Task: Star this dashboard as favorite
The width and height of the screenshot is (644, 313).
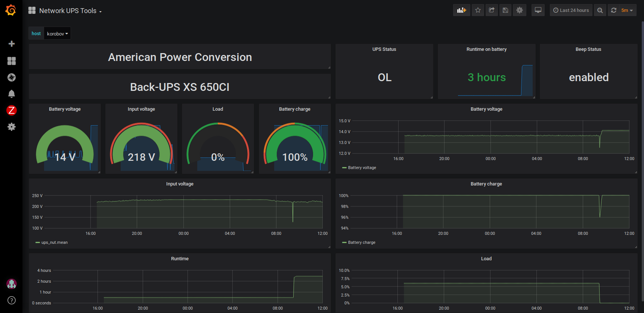Action: 478,10
